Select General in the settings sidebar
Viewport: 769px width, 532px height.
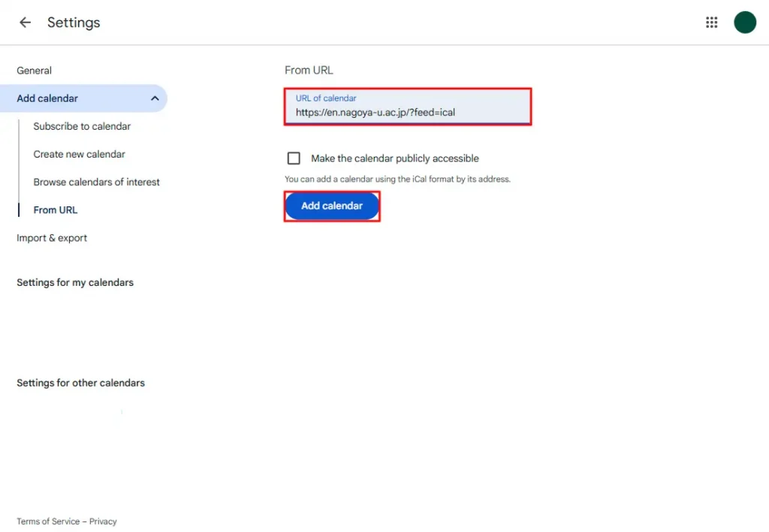tap(34, 70)
